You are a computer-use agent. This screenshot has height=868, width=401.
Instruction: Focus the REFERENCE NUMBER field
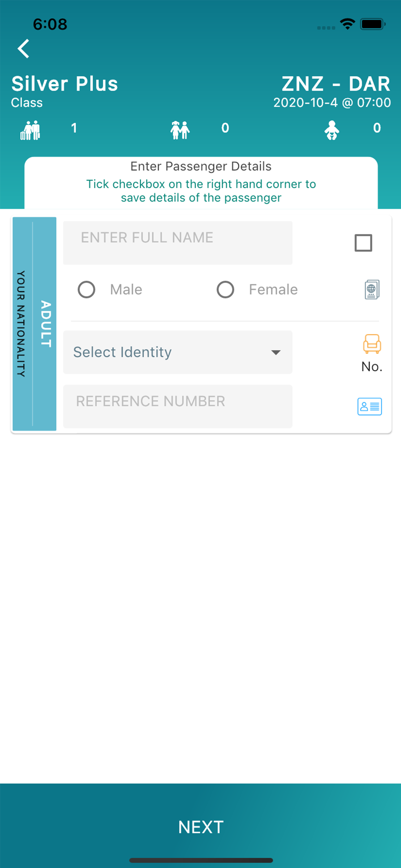pos(178,406)
